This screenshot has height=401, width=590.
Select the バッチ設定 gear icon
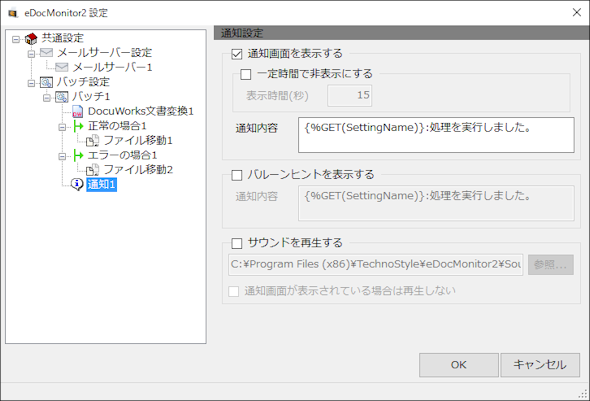pos(47,82)
